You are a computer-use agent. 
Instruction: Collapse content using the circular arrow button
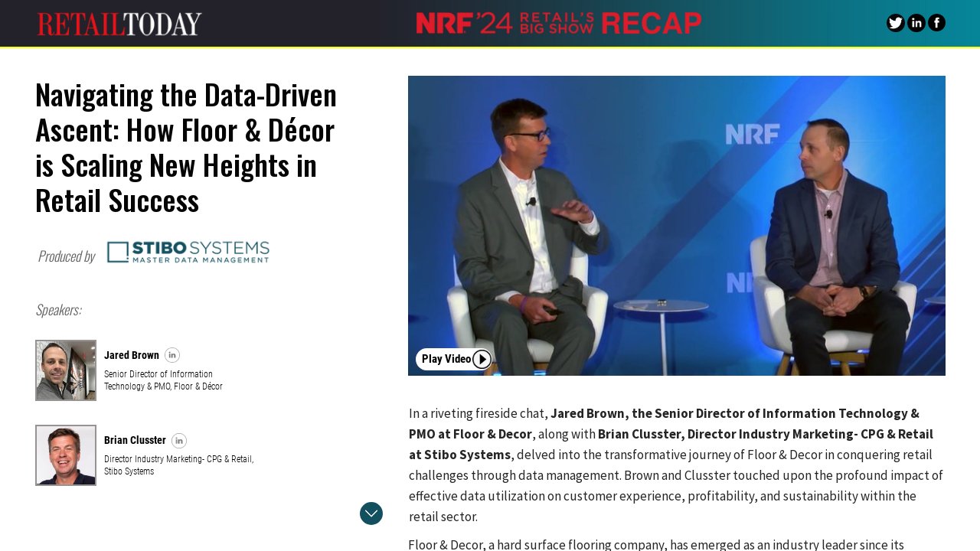coord(371,514)
